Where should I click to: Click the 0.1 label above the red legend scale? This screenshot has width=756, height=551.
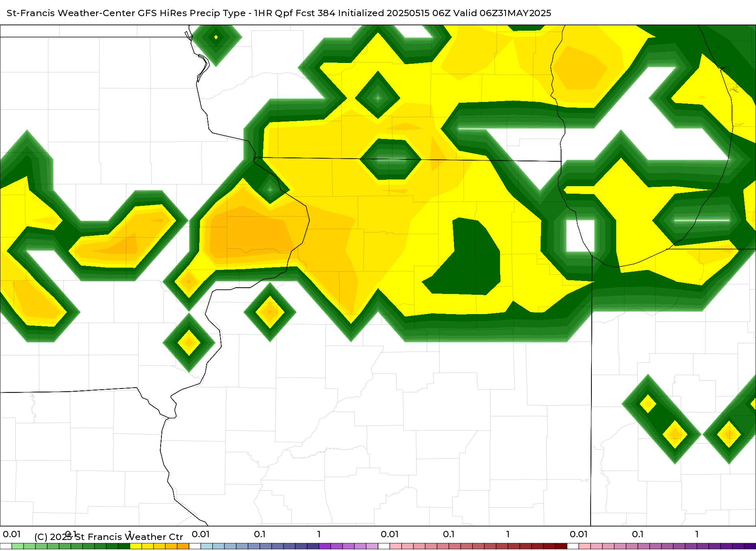pyautogui.click(x=449, y=534)
